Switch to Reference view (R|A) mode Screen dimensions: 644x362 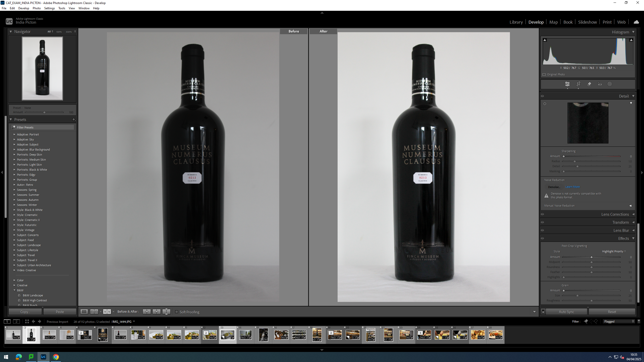click(94, 311)
